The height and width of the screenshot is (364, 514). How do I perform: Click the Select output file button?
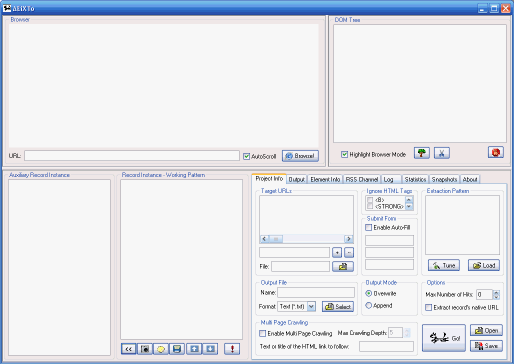pos(338,306)
